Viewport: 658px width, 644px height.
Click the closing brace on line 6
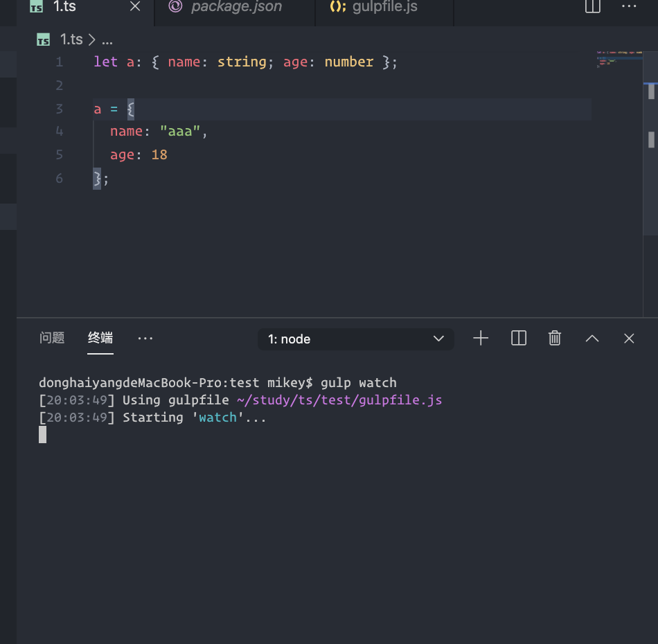click(x=97, y=179)
